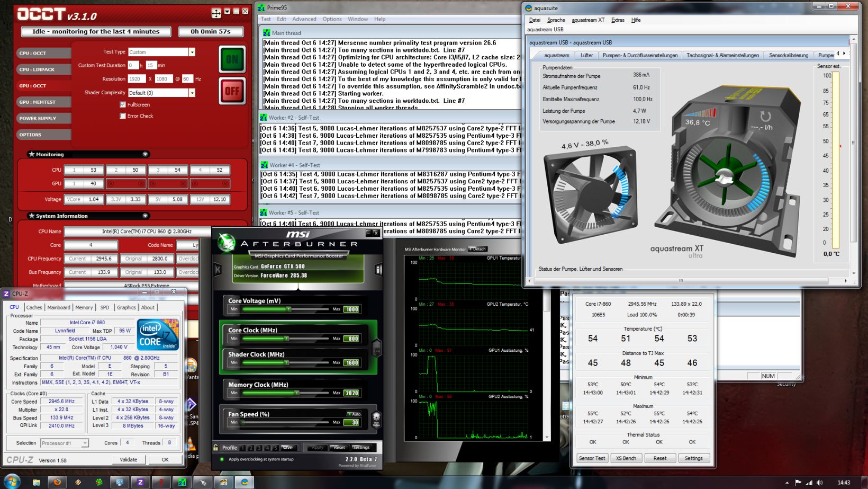The width and height of the screenshot is (868, 489).
Task: Switch to aquasuite via its taskbar icon
Action: click(244, 482)
